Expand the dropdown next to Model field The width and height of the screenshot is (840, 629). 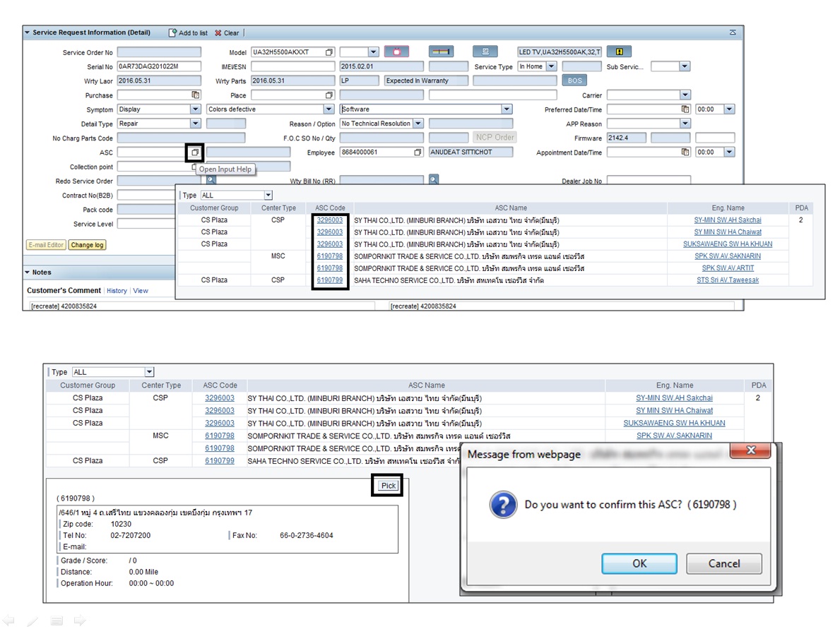click(x=374, y=52)
